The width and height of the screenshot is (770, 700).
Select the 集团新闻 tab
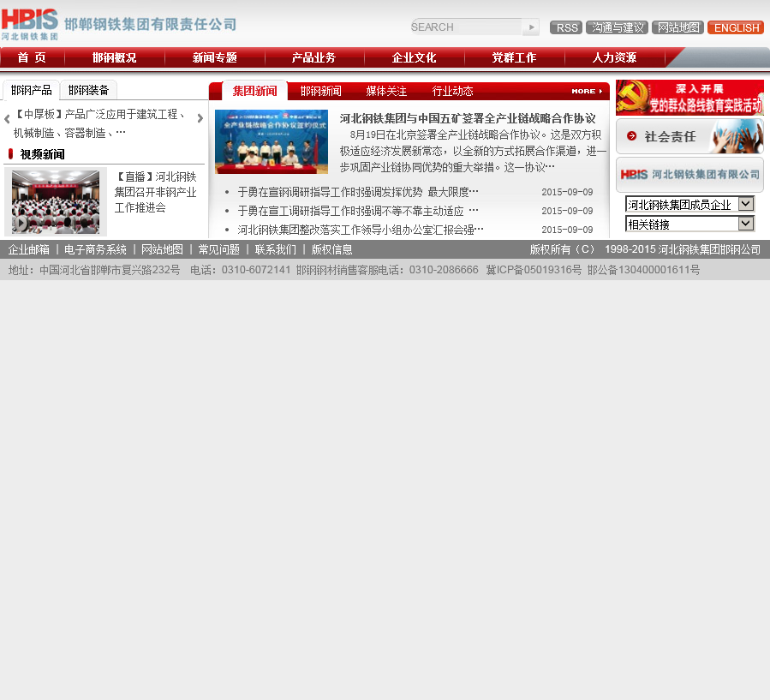255,91
